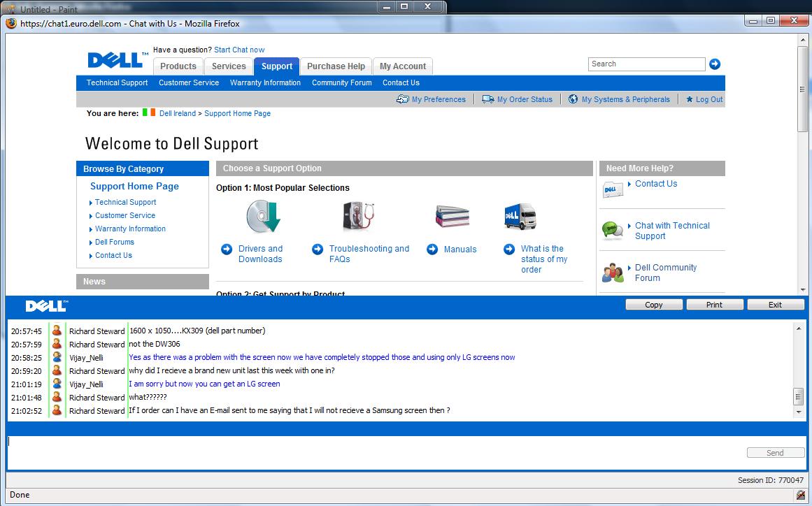Click the blue arrow beside order status

point(509,250)
